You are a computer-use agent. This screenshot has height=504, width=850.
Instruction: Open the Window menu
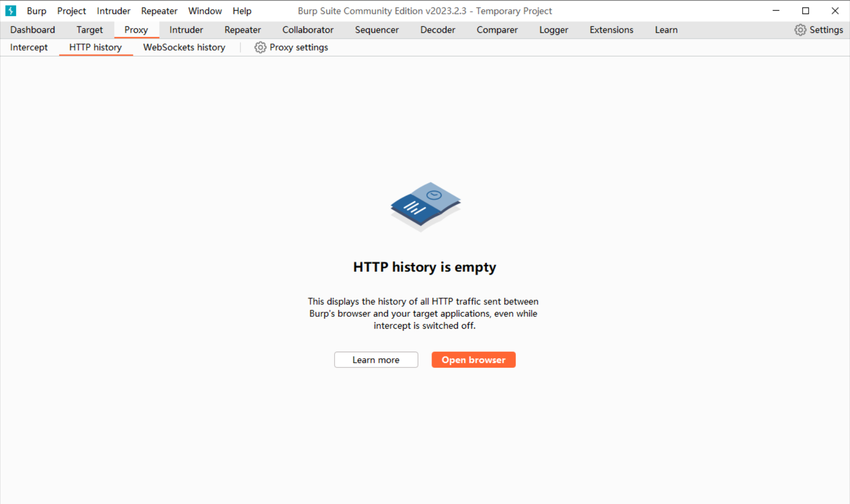pyautogui.click(x=205, y=11)
